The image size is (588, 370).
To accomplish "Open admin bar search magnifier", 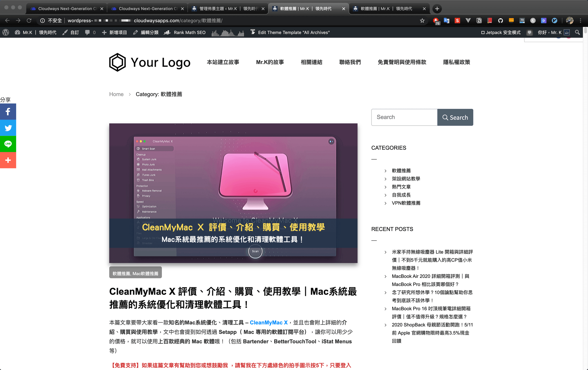I will tap(577, 32).
